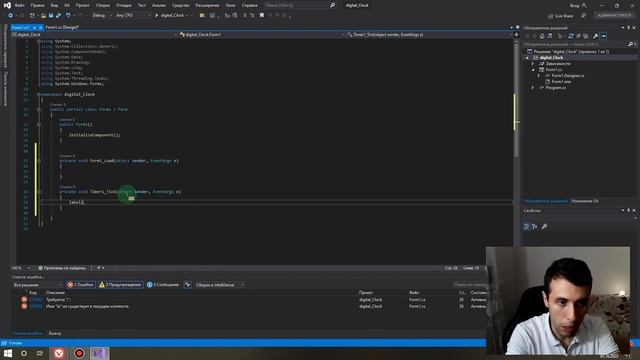The image size is (640, 360).
Task: Click the Проблемы не найдены status indicator
Action: (62, 268)
